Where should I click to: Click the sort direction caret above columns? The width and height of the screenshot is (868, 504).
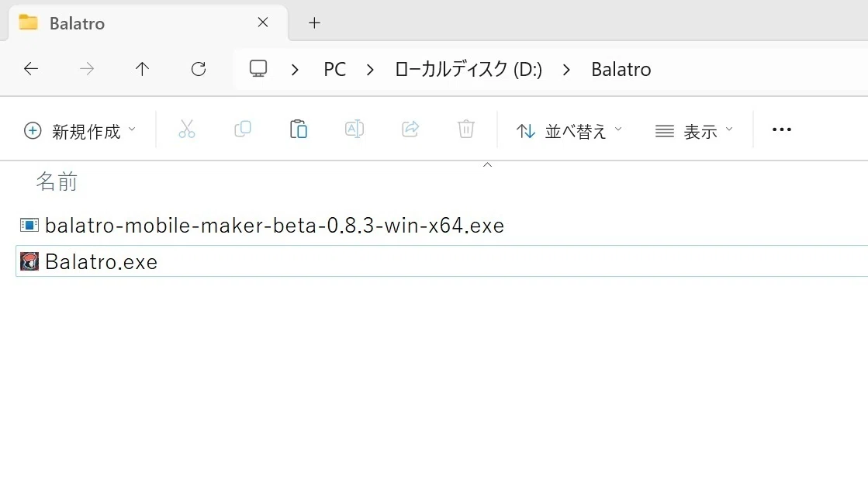pos(488,165)
